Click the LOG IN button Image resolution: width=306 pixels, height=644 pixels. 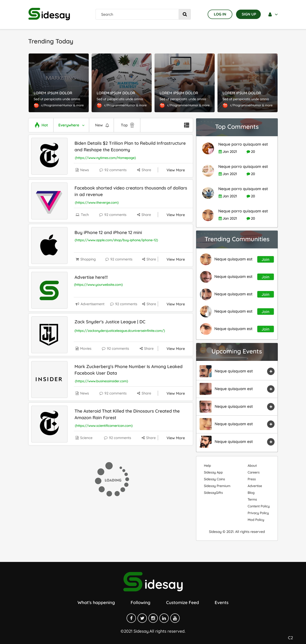(220, 14)
